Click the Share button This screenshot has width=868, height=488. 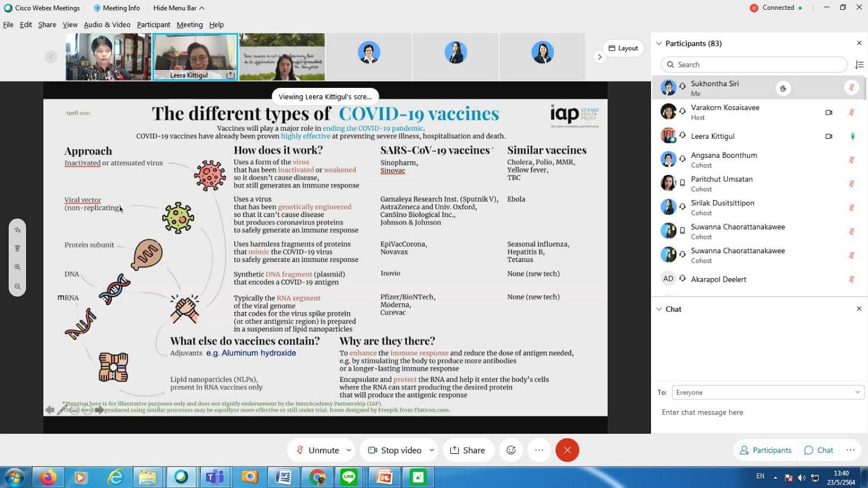(468, 450)
